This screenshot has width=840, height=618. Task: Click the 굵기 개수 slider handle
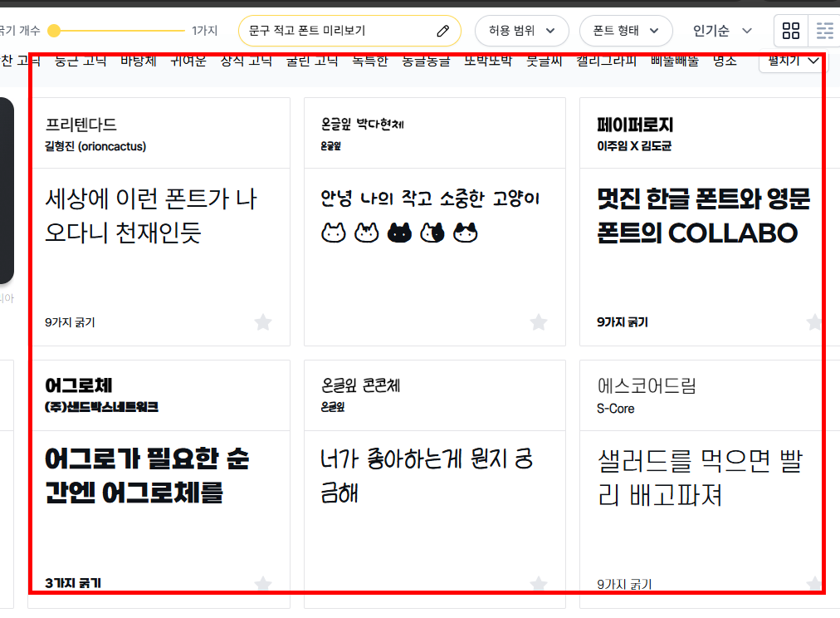54,30
